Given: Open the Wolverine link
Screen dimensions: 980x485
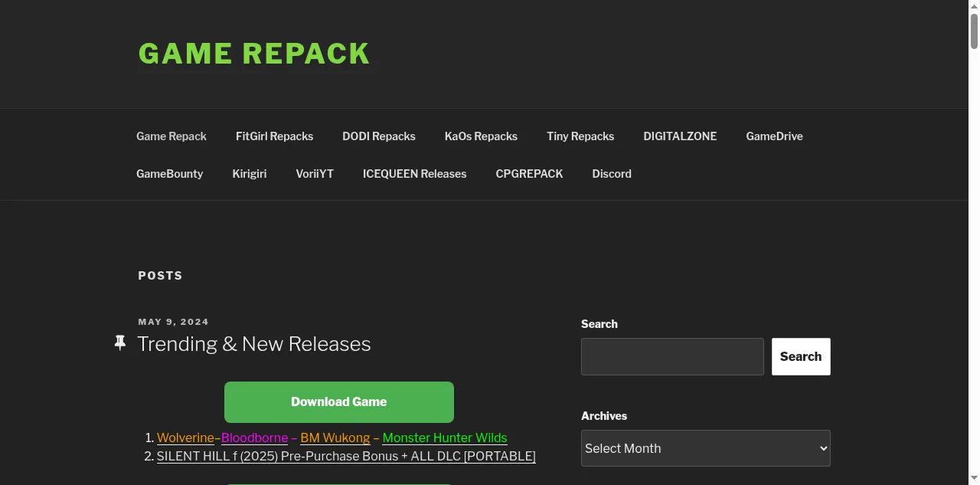Looking at the screenshot, I should pyautogui.click(x=185, y=438).
